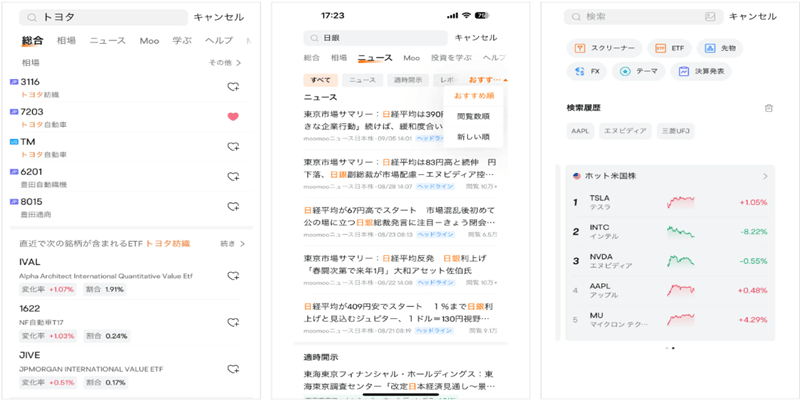This screenshot has height=400, width=800.
Task: Remove 7203 トヨタ自動車 from favorites heart
Action: (233, 117)
